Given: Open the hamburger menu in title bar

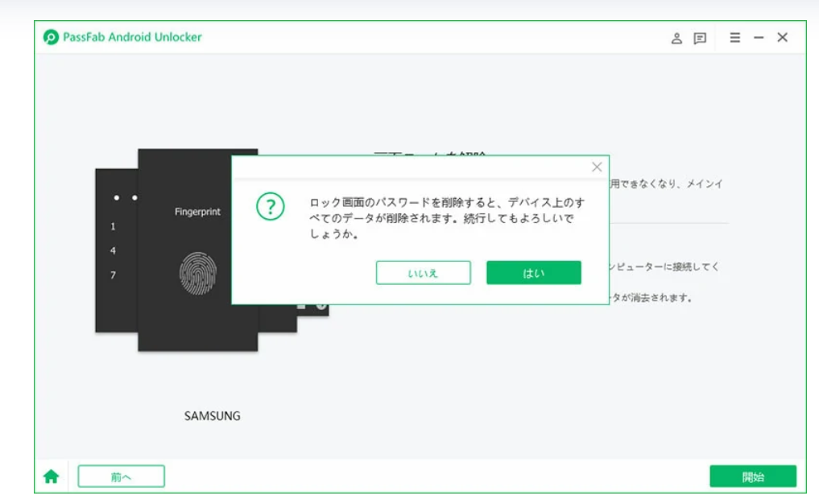Looking at the screenshot, I should tap(735, 38).
